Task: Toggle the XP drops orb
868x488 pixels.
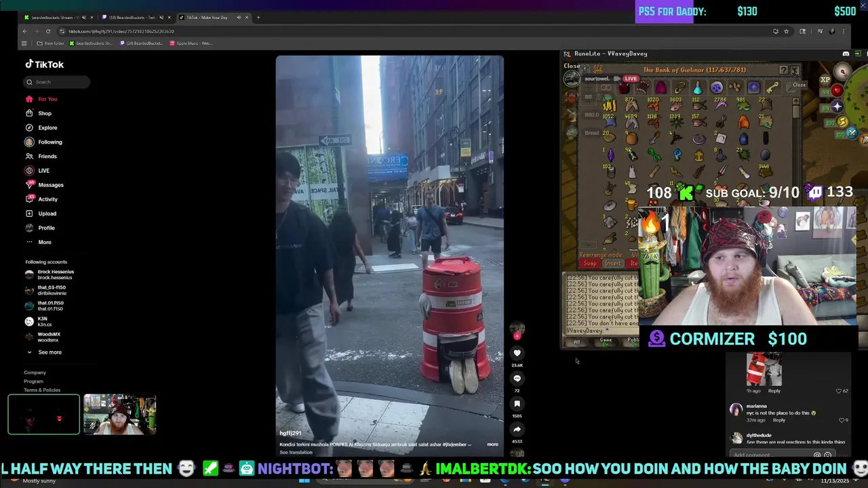Action: 825,80
